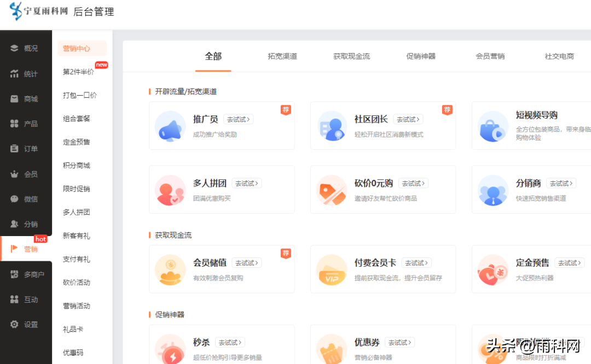Switch to the 会员营销 tab
The width and height of the screenshot is (591, 364).
pos(490,56)
